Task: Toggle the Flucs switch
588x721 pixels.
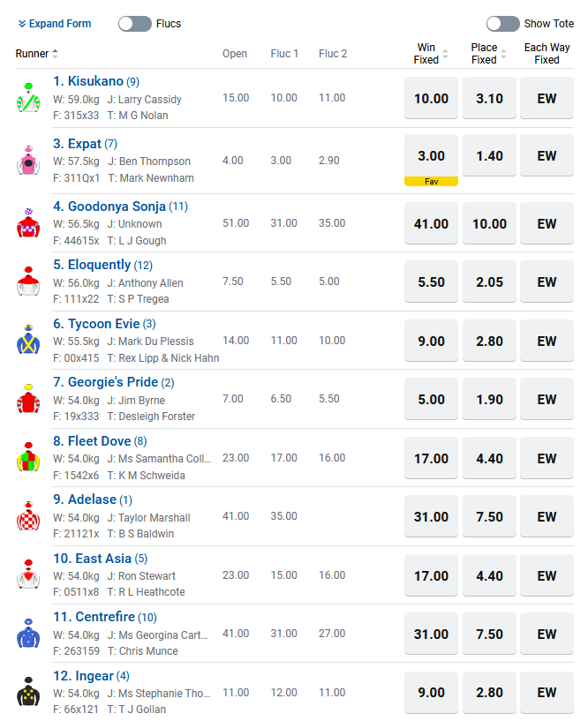Action: click(x=135, y=24)
